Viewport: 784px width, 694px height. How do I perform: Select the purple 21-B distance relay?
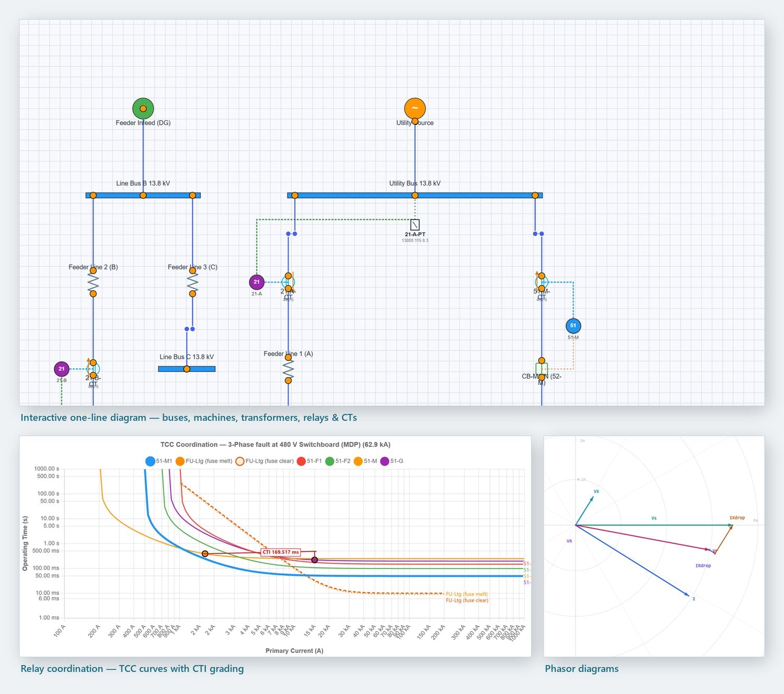click(x=62, y=369)
